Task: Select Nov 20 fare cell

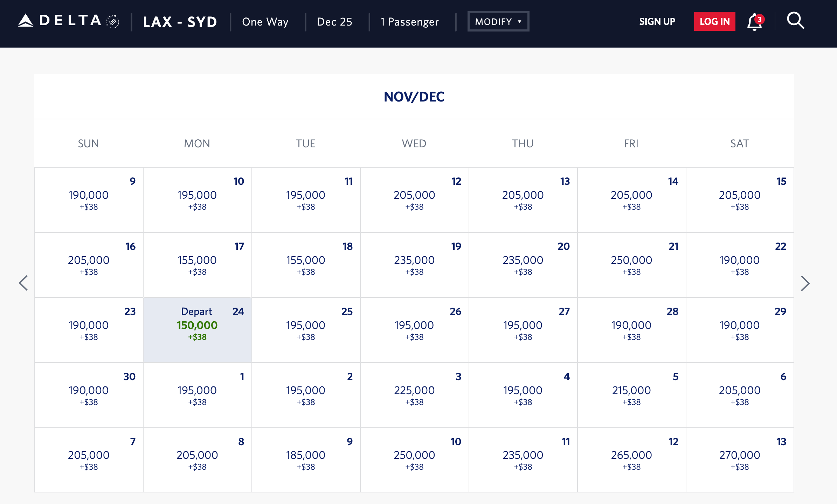Action: pyautogui.click(x=523, y=265)
